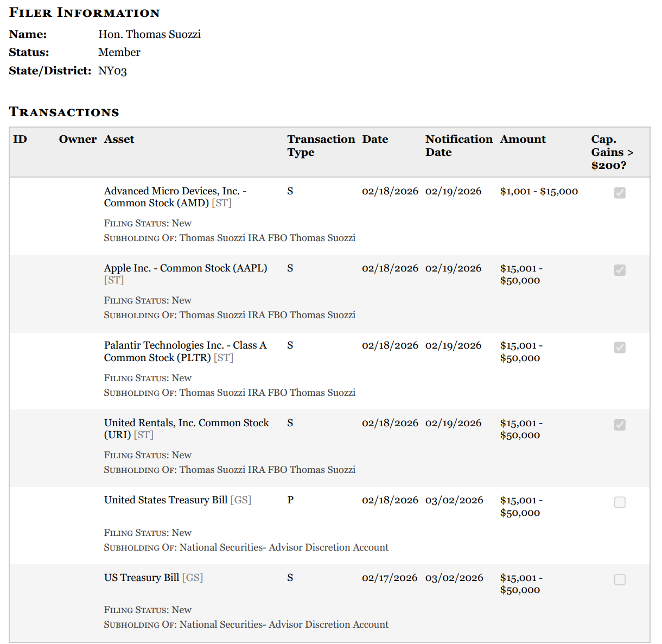This screenshot has height=644, width=662.
Task: Click the Asset column header
Action: (119, 140)
